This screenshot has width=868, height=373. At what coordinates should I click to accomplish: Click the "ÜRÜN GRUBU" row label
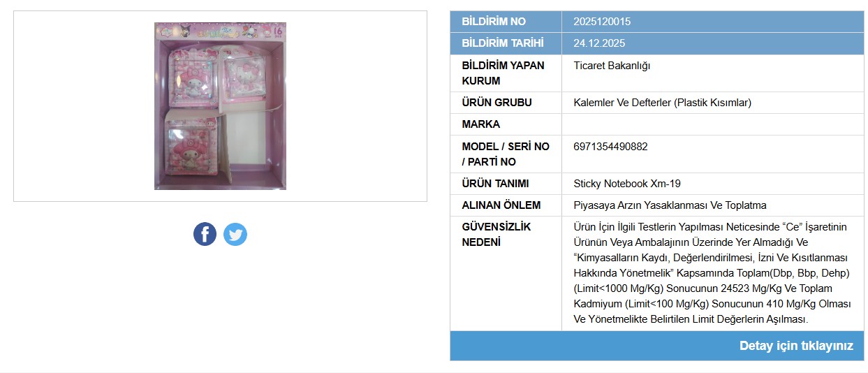tap(496, 103)
